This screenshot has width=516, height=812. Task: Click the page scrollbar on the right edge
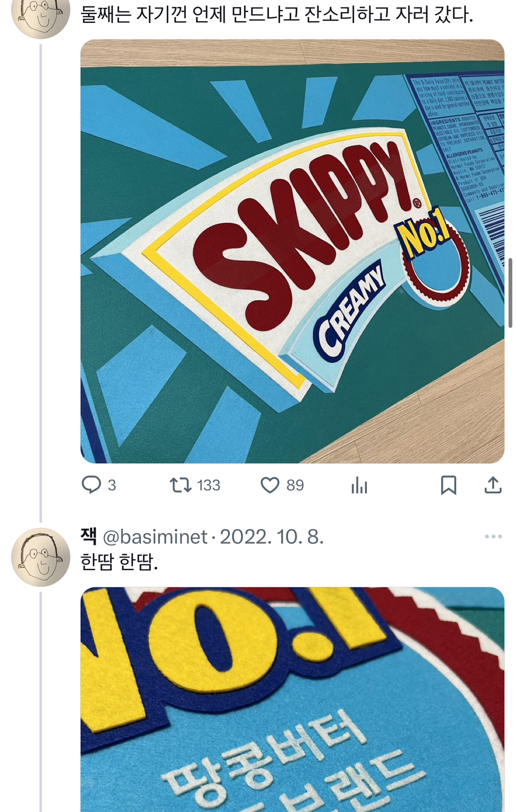click(510, 292)
